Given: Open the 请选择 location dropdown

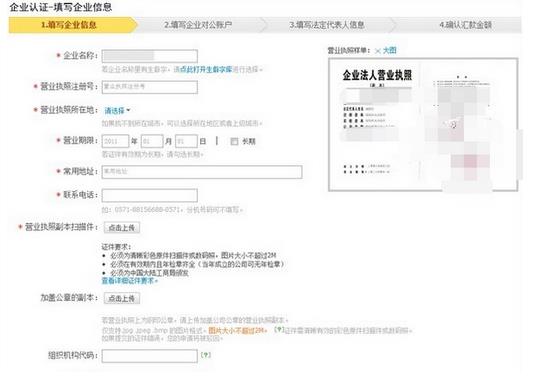Looking at the screenshot, I should coord(117,111).
